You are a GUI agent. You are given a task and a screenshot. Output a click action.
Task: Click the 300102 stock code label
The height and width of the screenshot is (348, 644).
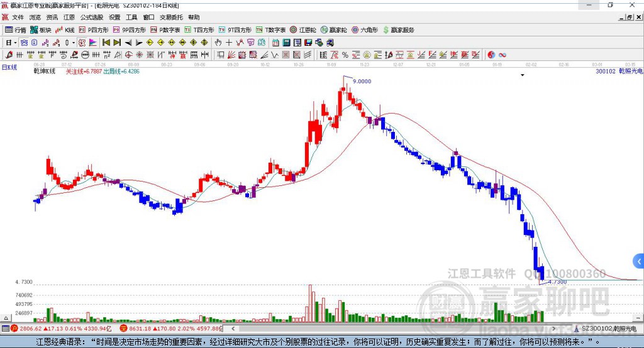(606, 72)
